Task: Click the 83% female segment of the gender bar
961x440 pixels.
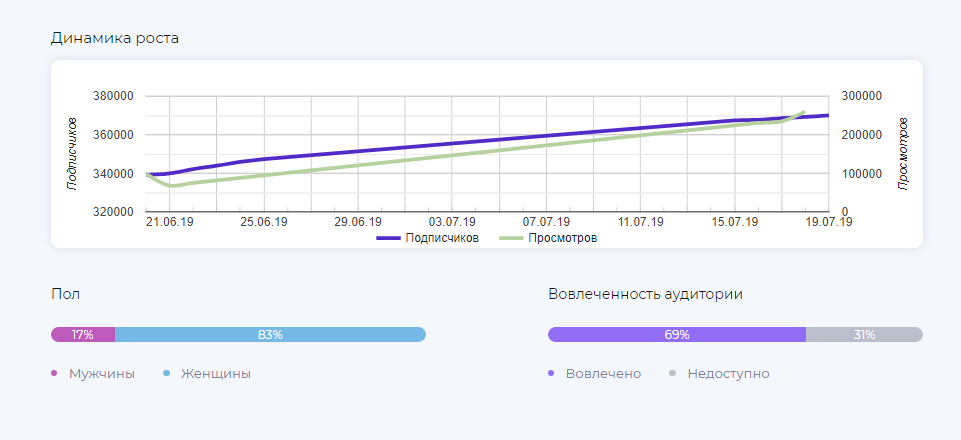Action: click(x=270, y=335)
